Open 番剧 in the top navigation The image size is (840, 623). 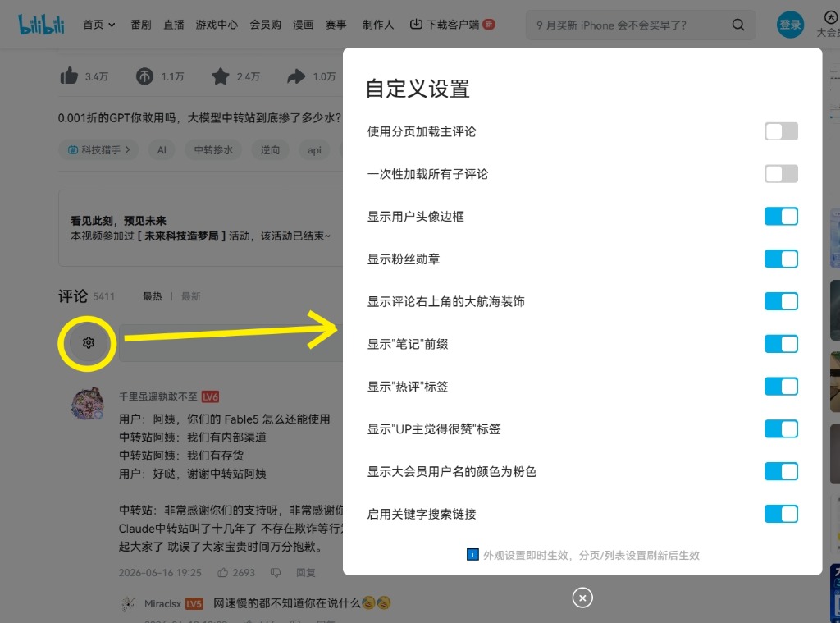(x=141, y=25)
